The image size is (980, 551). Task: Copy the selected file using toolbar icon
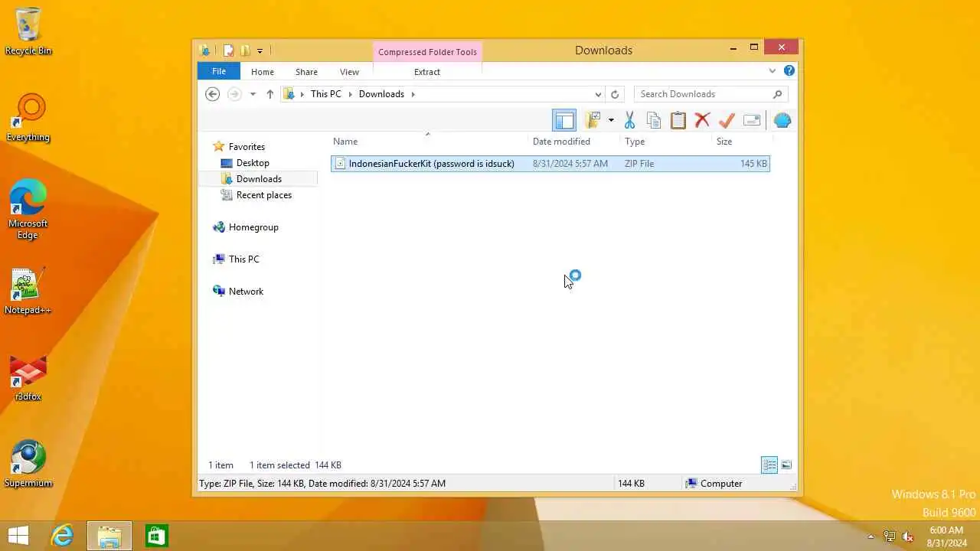[654, 120]
